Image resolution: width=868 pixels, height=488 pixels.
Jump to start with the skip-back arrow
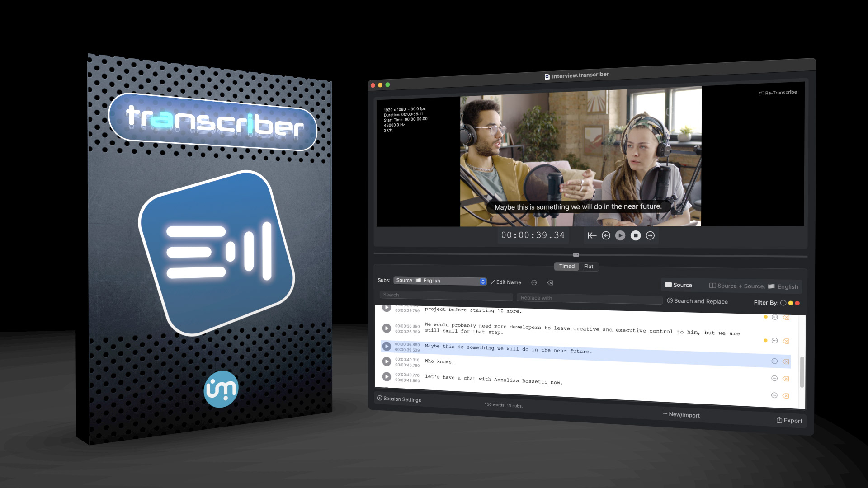[592, 235]
